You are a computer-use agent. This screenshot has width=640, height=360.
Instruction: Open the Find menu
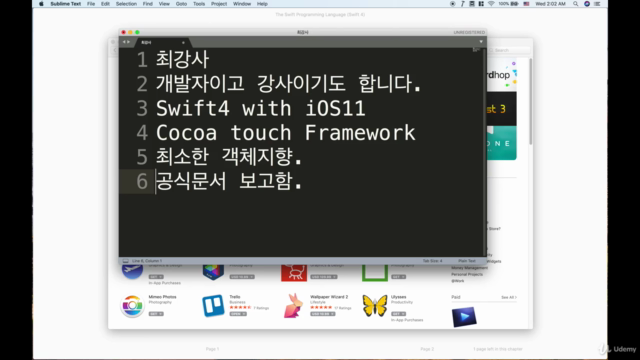tap(148, 4)
